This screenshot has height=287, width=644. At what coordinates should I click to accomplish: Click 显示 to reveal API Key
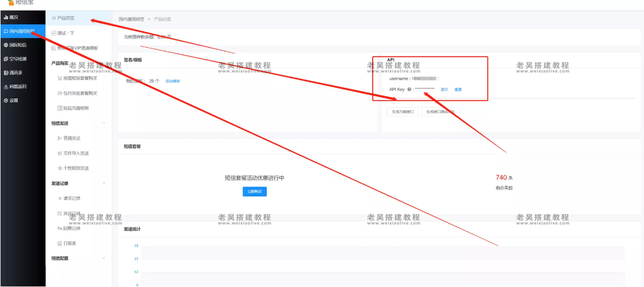click(444, 89)
